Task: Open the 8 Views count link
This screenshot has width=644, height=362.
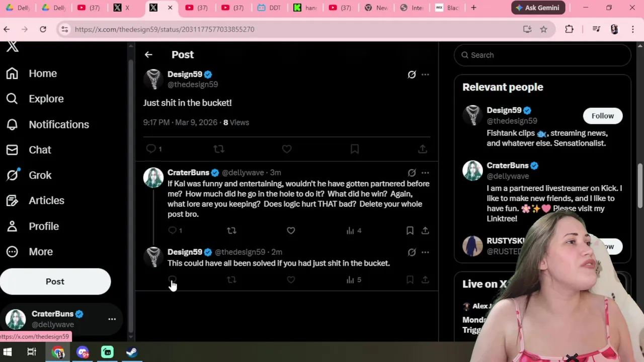Action: click(x=236, y=122)
